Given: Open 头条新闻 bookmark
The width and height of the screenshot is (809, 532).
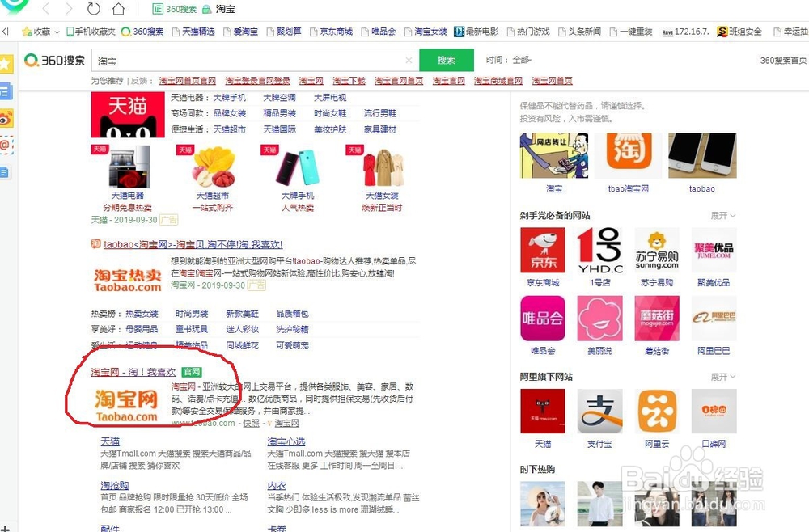Looking at the screenshot, I should [x=580, y=32].
